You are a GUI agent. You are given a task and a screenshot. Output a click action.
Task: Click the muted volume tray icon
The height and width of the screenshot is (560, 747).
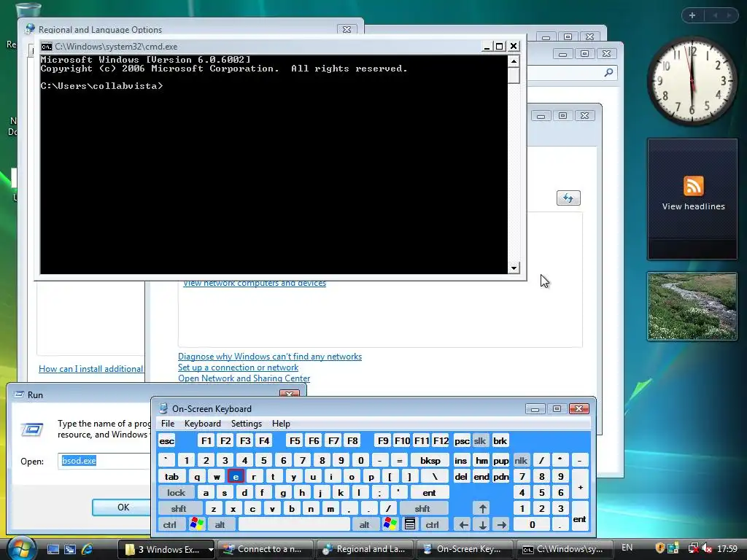706,548
